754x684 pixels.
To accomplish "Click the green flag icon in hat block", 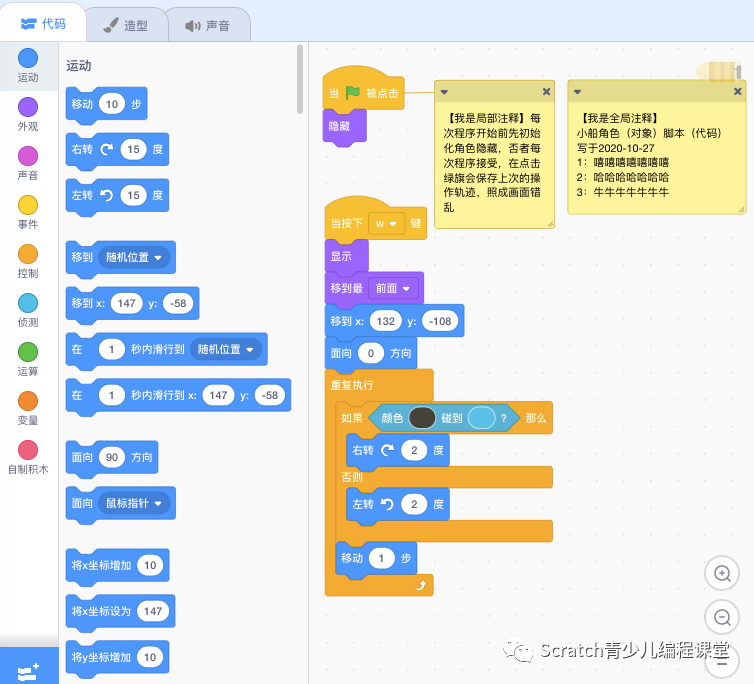I will 353,92.
